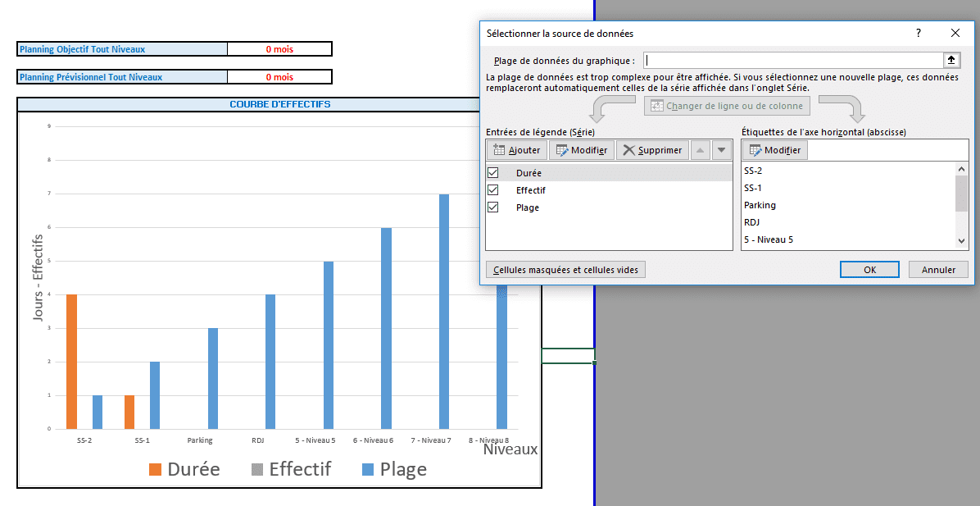Click the Annuler button

938,270
